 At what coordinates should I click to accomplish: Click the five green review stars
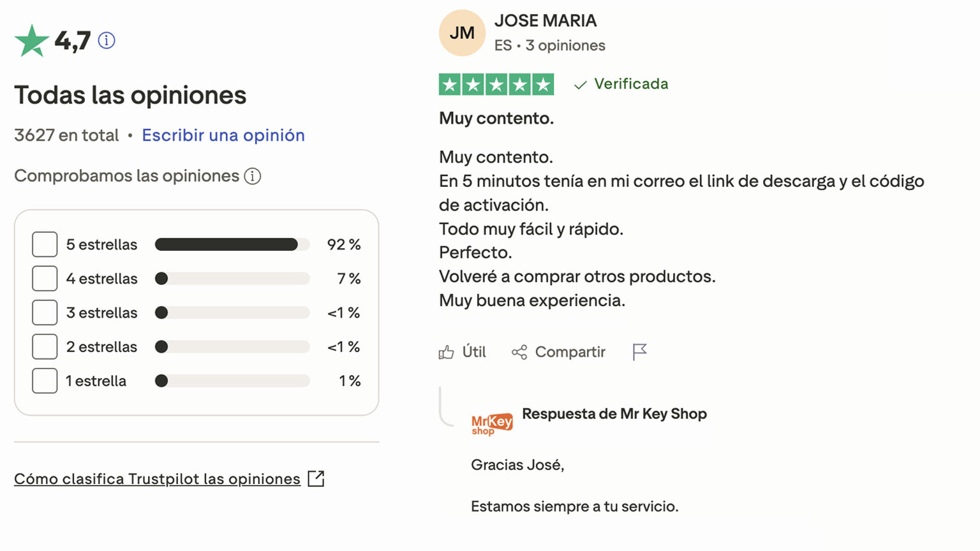496,84
